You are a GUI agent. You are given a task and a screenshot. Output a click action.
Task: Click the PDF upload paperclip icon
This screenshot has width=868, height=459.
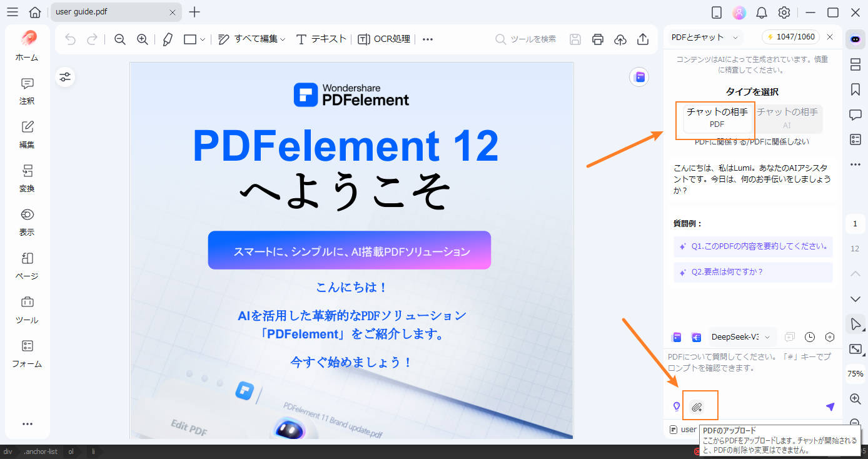coord(700,405)
